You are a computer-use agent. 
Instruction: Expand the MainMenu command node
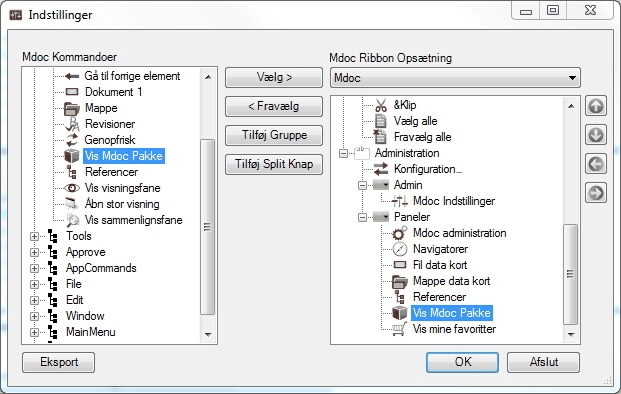34,332
